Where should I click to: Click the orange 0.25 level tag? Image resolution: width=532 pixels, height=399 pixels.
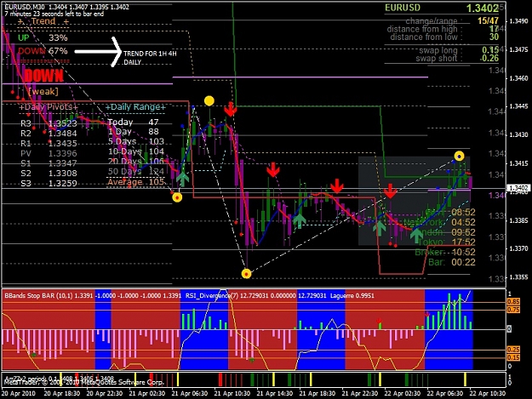coord(513,349)
